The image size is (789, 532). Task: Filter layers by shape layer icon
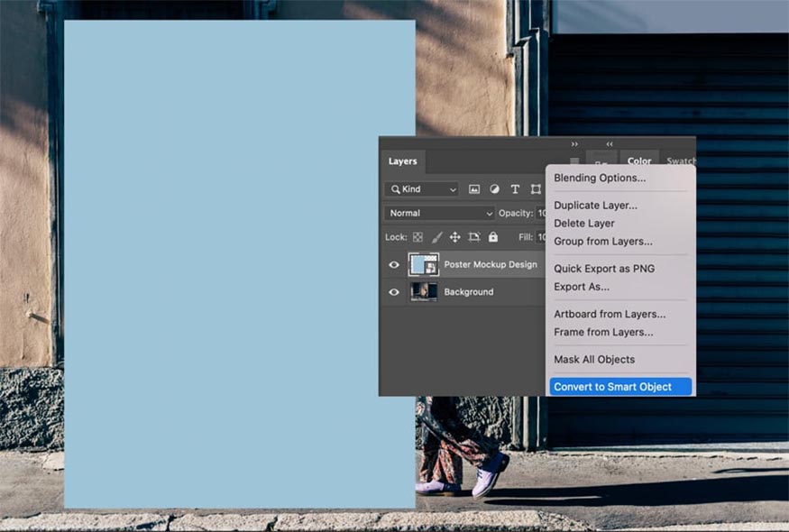536,189
